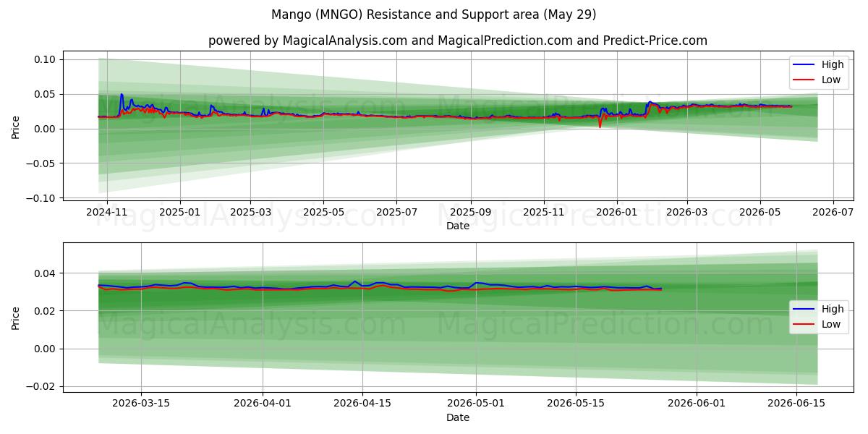
Task: Click the red line swatch in upper legend
Action: 803,80
